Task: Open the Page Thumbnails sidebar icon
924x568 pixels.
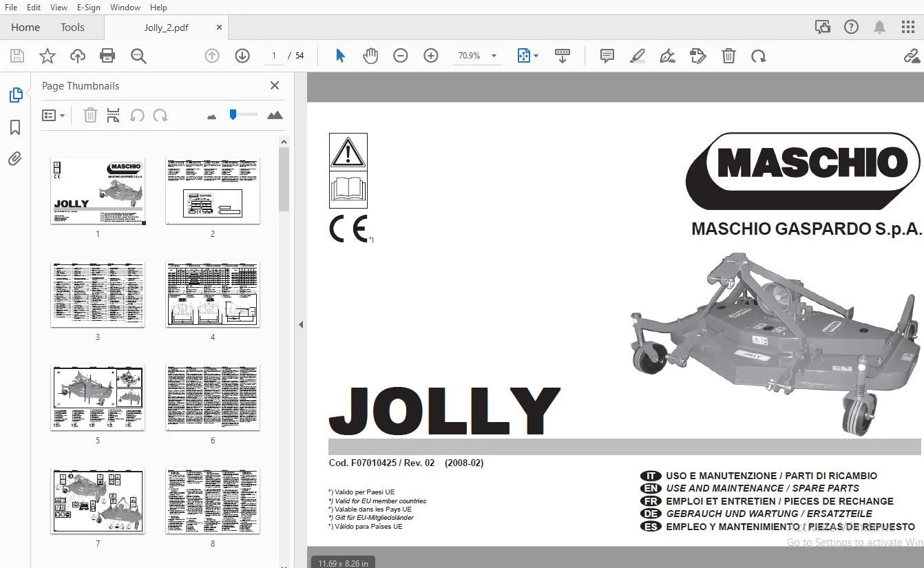Action: (x=15, y=95)
